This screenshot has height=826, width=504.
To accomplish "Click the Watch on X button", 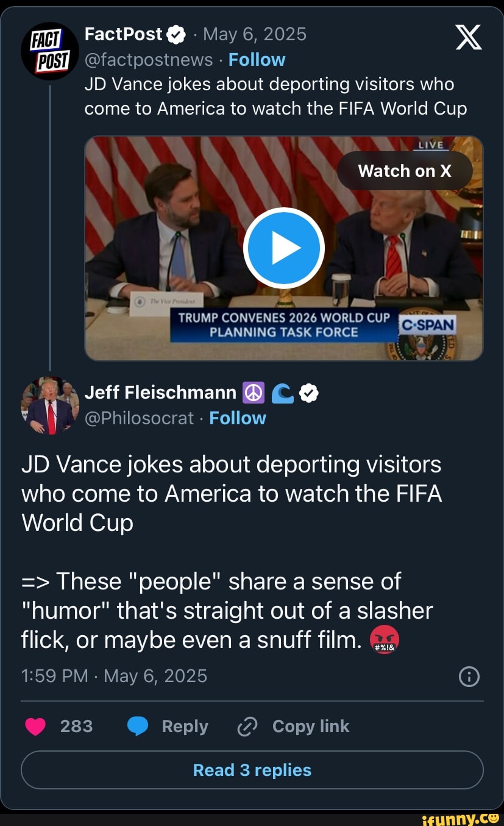I will (x=405, y=171).
